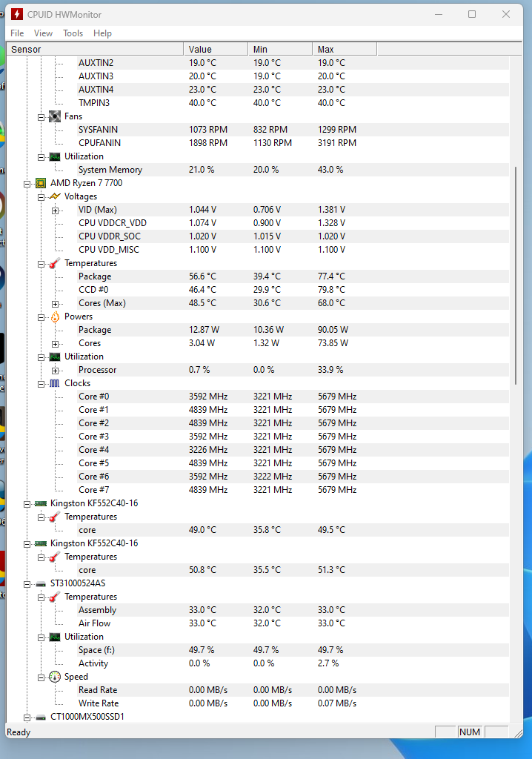Click Utilization graph icon above Space (f:) row
The height and width of the screenshot is (759, 532).
55,637
